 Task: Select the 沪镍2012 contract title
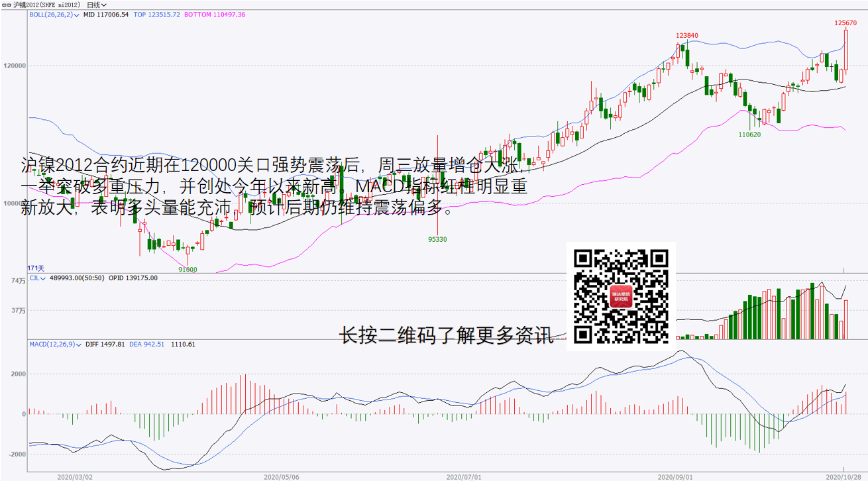point(45,5)
